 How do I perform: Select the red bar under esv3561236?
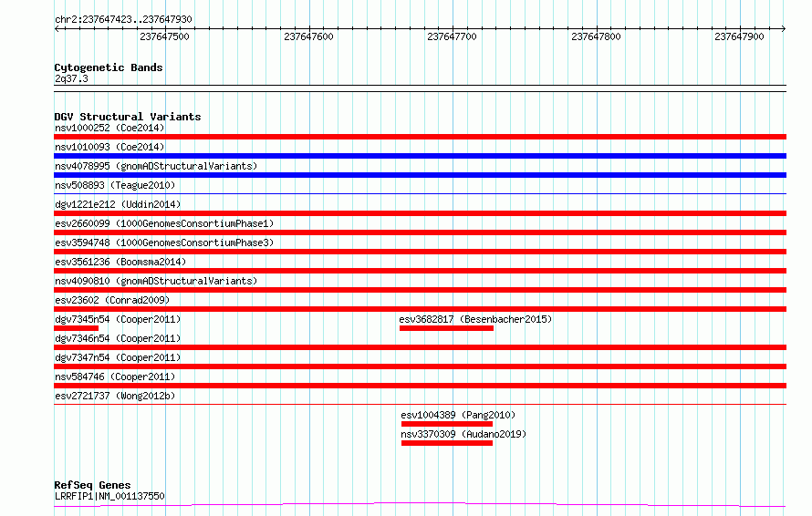[x=420, y=271]
